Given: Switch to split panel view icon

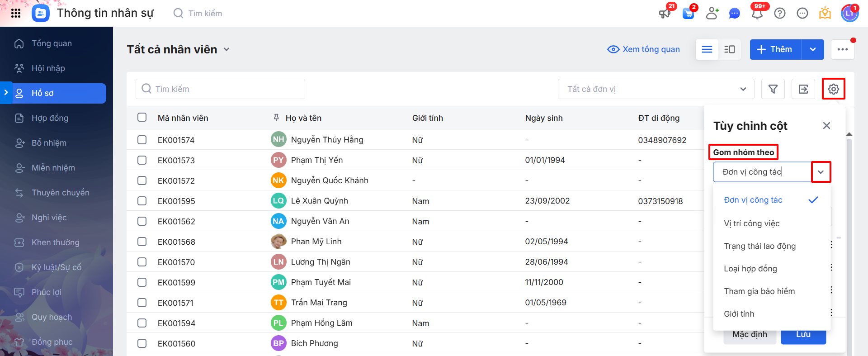Looking at the screenshot, I should (730, 49).
